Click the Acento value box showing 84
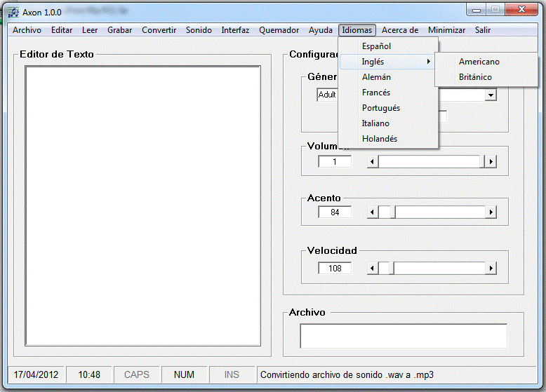The image size is (546, 392). pyautogui.click(x=335, y=212)
